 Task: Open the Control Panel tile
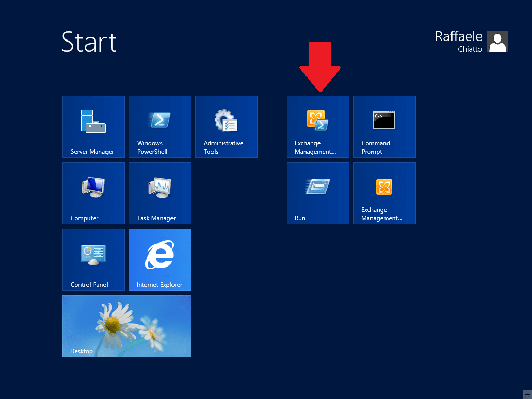(x=94, y=260)
